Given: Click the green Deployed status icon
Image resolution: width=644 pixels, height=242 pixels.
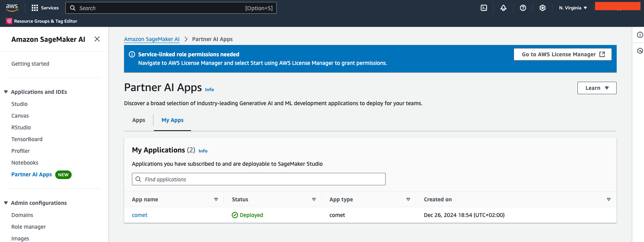Looking at the screenshot, I should [235, 215].
